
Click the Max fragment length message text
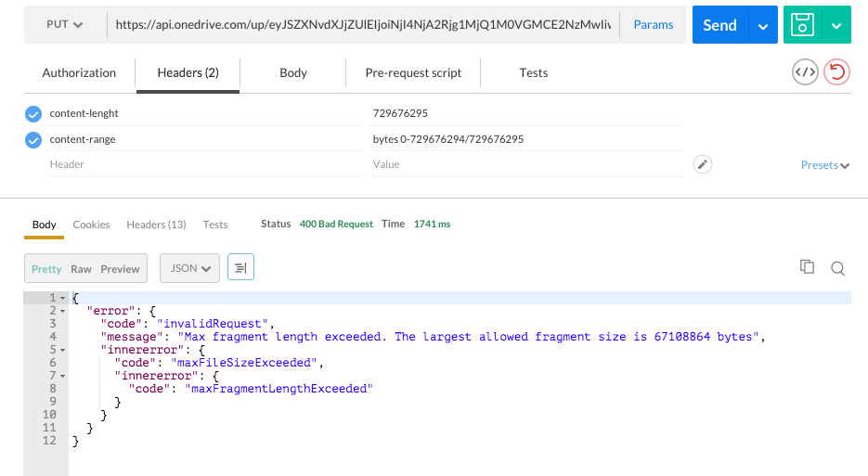tap(468, 337)
